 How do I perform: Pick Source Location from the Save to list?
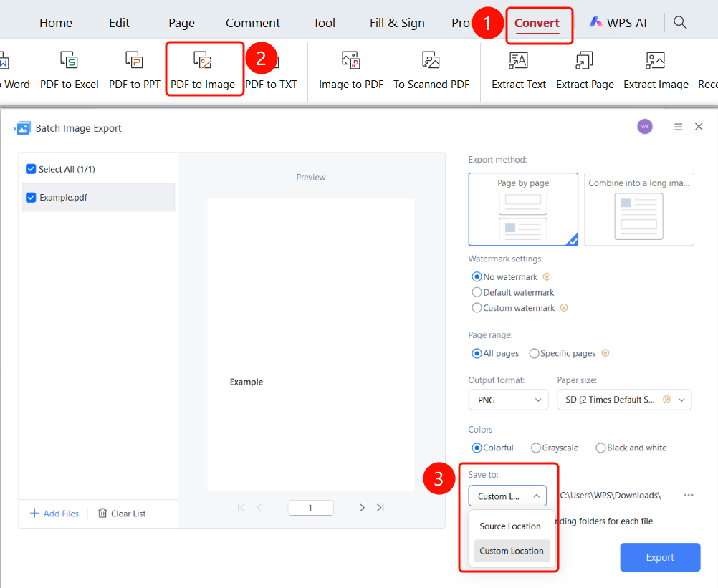click(x=510, y=526)
